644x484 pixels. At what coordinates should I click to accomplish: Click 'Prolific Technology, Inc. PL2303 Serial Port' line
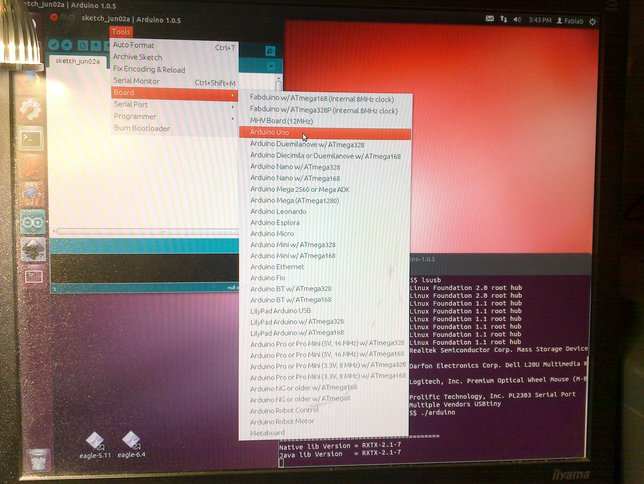[492, 396]
